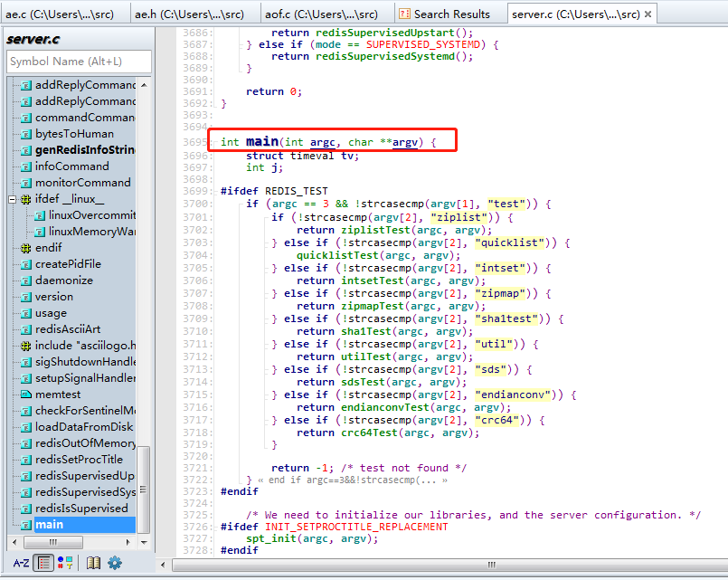The height and width of the screenshot is (580, 728).
Task: Jump to setupSignalHandlers symbol
Action: coord(85,378)
